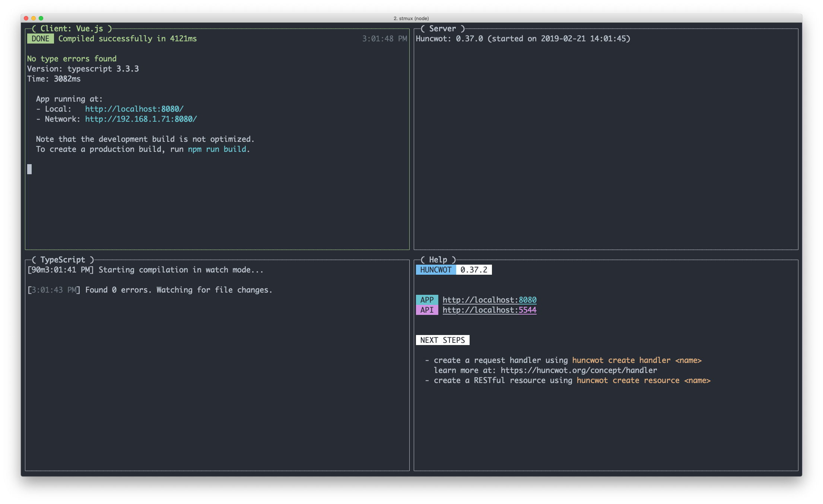Open APP http://localhost:8080 in Help pane
The width and height of the screenshot is (823, 504).
(x=489, y=300)
